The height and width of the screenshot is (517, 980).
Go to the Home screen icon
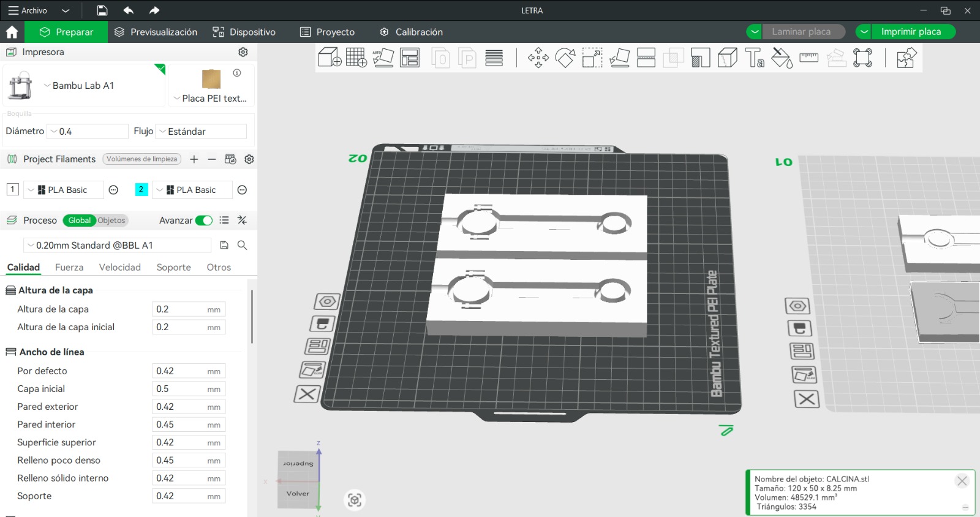click(x=12, y=32)
